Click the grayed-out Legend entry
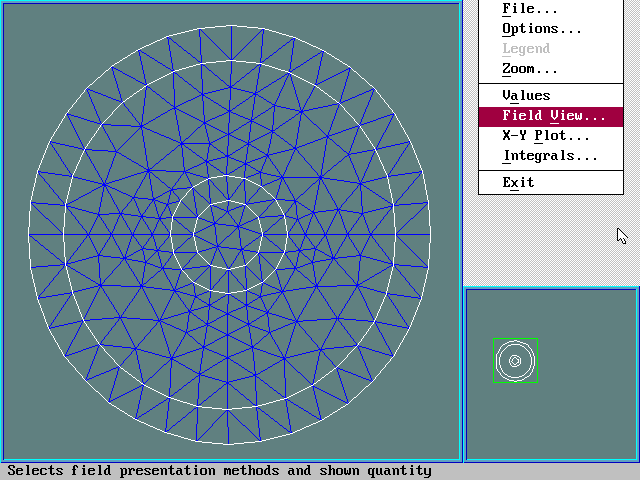This screenshot has height=480, width=640. [526, 49]
